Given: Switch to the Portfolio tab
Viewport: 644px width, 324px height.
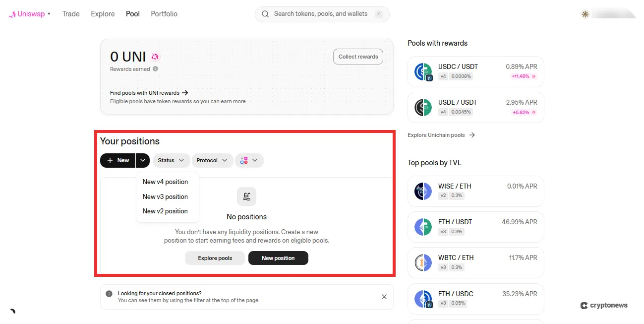Looking at the screenshot, I should (x=164, y=13).
